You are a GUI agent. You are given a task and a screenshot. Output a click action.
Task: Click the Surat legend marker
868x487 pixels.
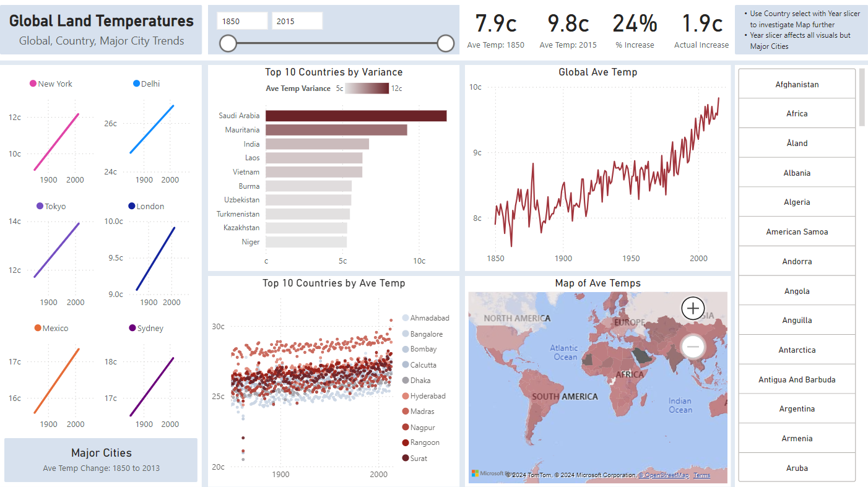pyautogui.click(x=406, y=459)
